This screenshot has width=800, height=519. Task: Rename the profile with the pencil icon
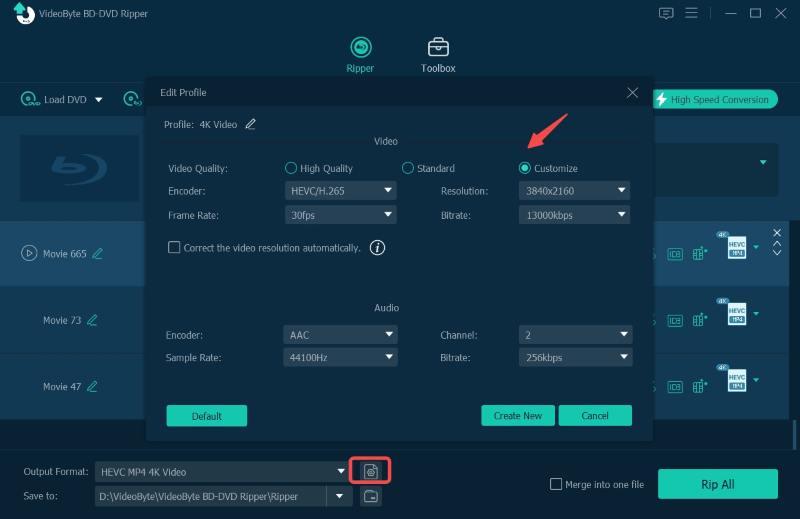(250, 124)
